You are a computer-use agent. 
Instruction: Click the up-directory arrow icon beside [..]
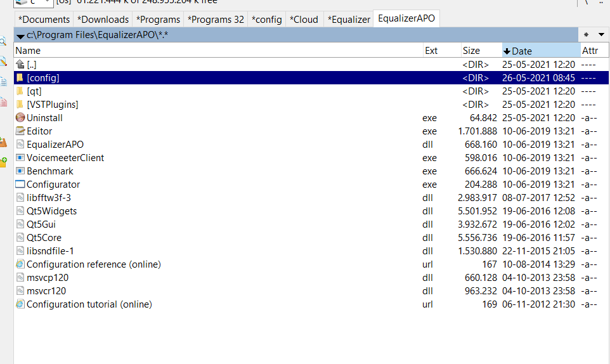tap(20, 64)
